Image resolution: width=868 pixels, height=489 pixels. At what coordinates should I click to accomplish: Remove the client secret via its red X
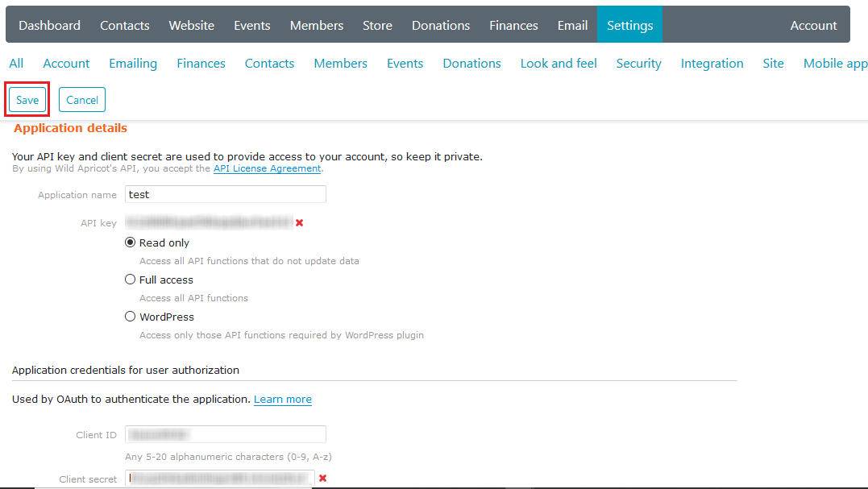(x=322, y=478)
